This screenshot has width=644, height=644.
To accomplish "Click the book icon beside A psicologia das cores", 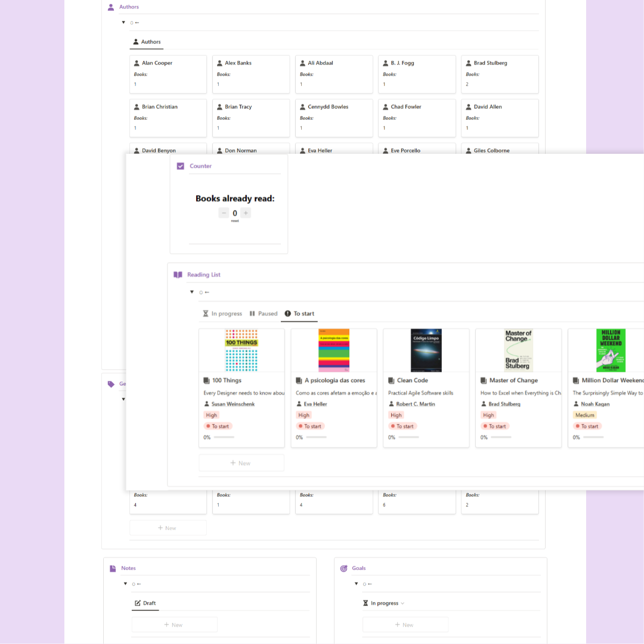I will [x=299, y=380].
